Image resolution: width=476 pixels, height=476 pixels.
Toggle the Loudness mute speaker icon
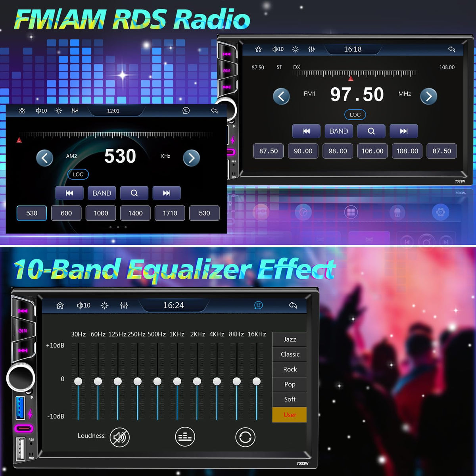click(119, 437)
